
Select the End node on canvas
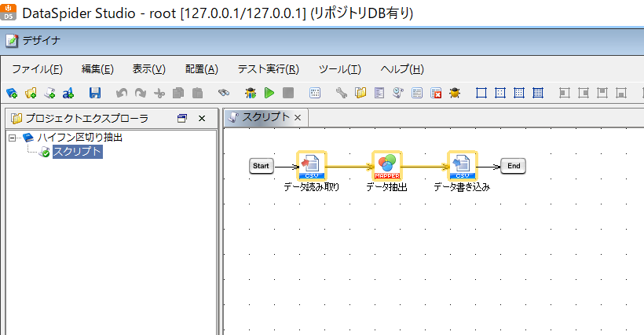(x=514, y=166)
